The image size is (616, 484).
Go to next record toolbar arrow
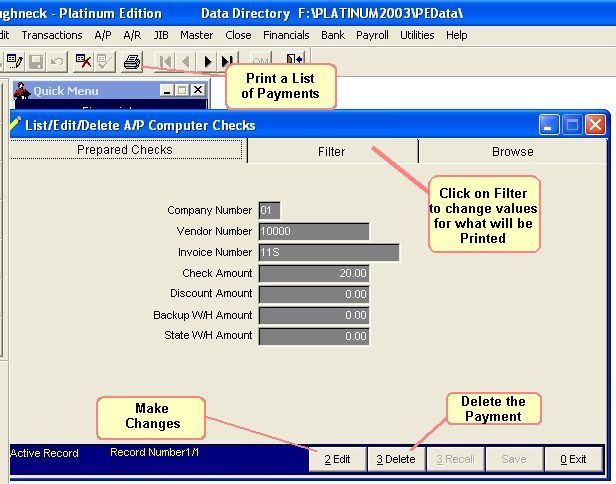[x=207, y=61]
